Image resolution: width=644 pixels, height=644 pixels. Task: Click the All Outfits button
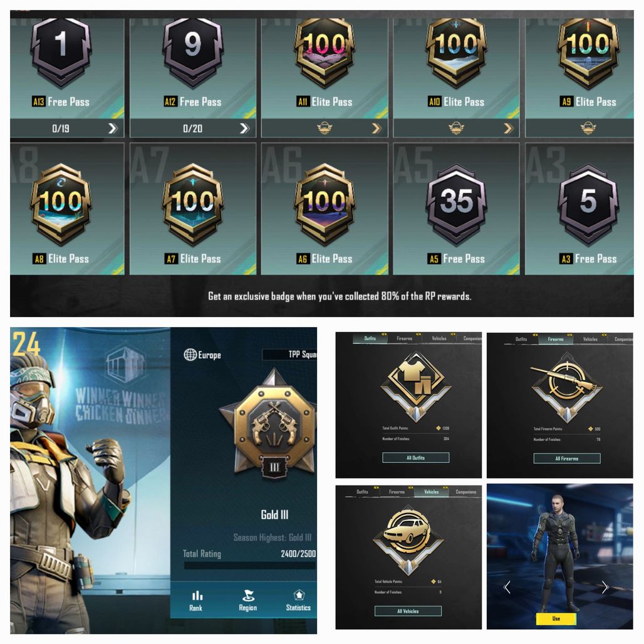415,457
